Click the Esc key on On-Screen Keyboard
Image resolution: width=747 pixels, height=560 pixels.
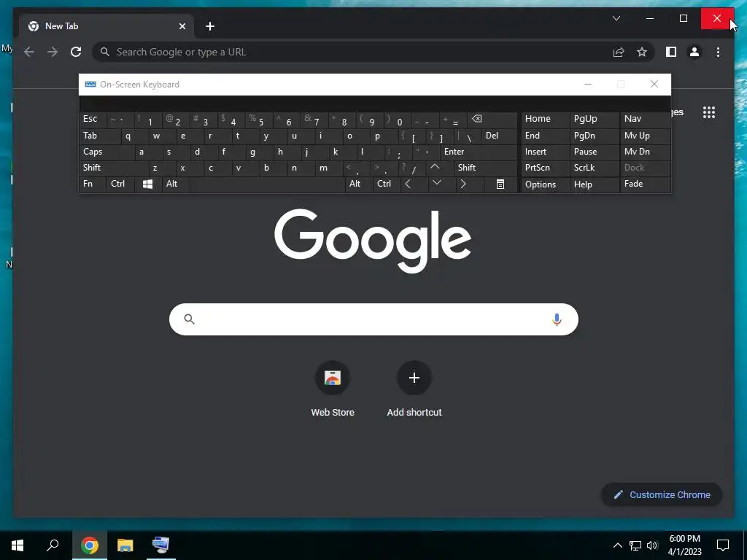(93, 120)
